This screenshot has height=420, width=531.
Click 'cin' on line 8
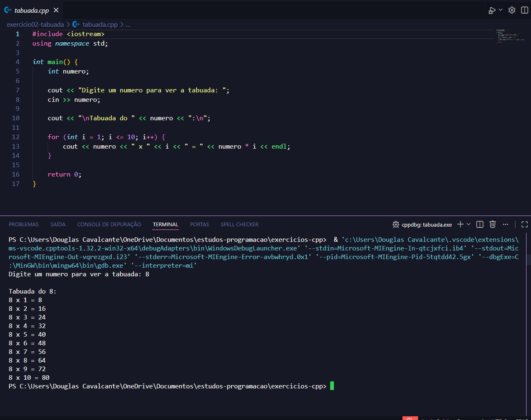point(53,100)
